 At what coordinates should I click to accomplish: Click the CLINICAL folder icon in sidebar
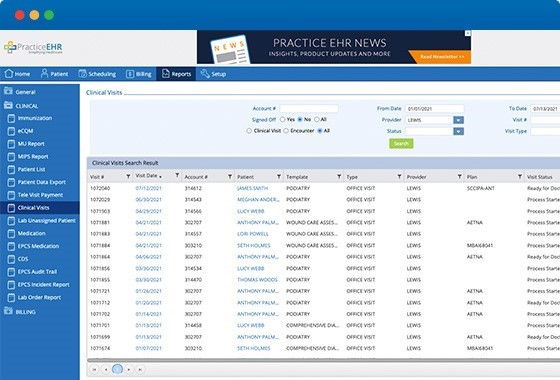click(x=8, y=105)
